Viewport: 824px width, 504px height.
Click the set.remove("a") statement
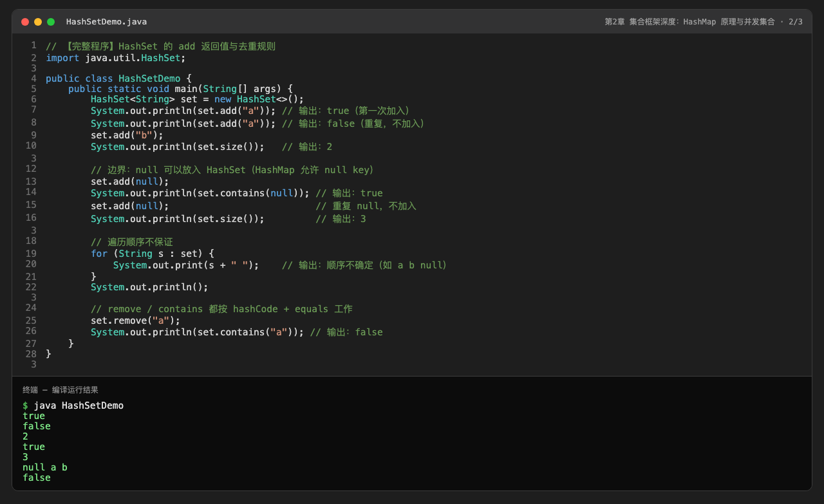click(136, 321)
